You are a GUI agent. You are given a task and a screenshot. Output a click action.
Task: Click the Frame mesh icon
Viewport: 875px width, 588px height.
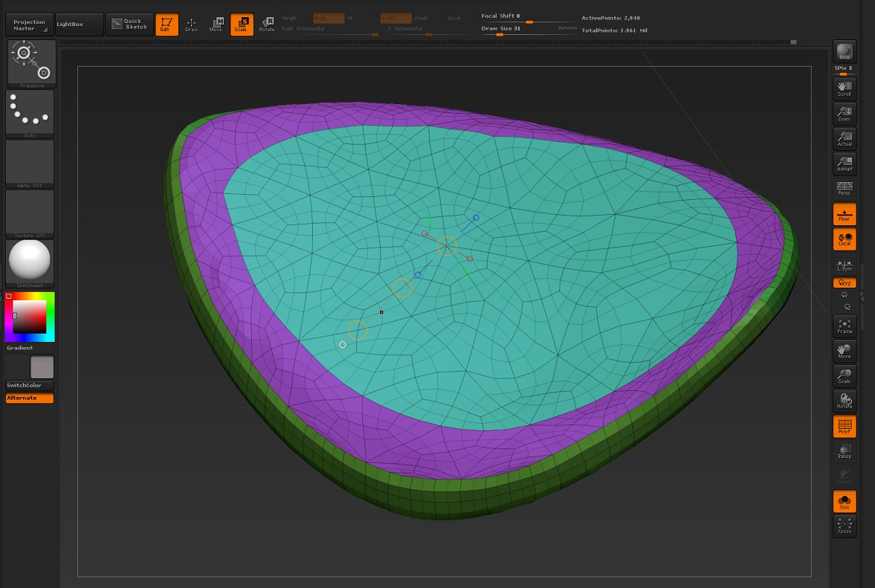[x=845, y=326]
